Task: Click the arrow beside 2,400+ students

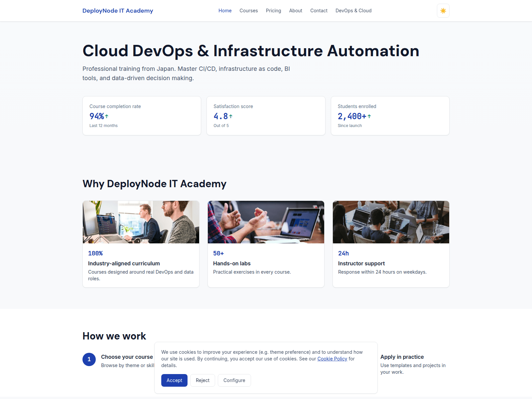Action: pyautogui.click(x=369, y=115)
